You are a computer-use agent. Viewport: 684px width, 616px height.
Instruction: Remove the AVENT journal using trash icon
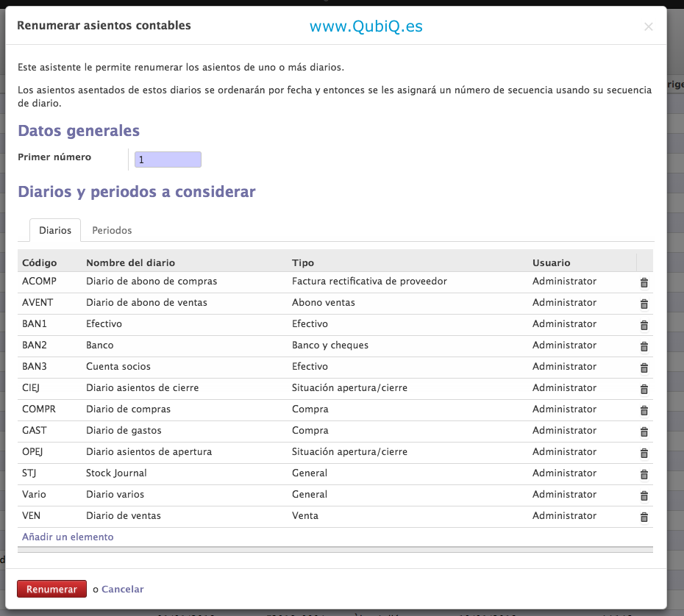point(644,304)
